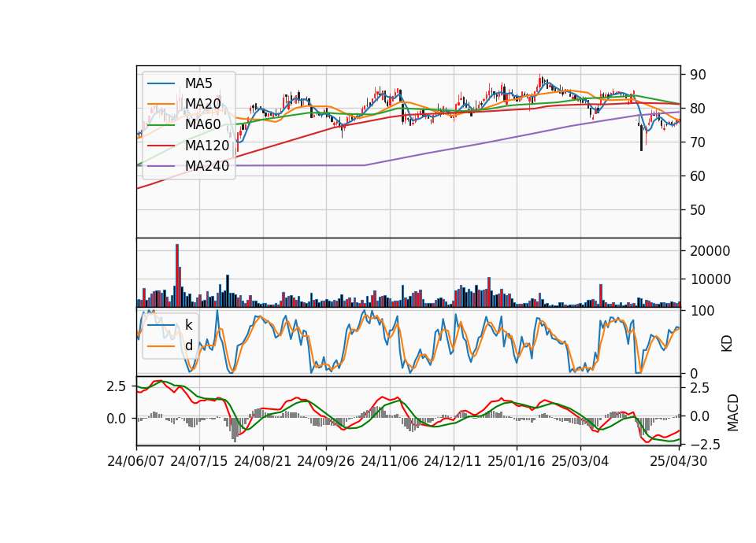Click the 24/12/11 date axis label
This screenshot has height=543, width=756.
click(453, 462)
